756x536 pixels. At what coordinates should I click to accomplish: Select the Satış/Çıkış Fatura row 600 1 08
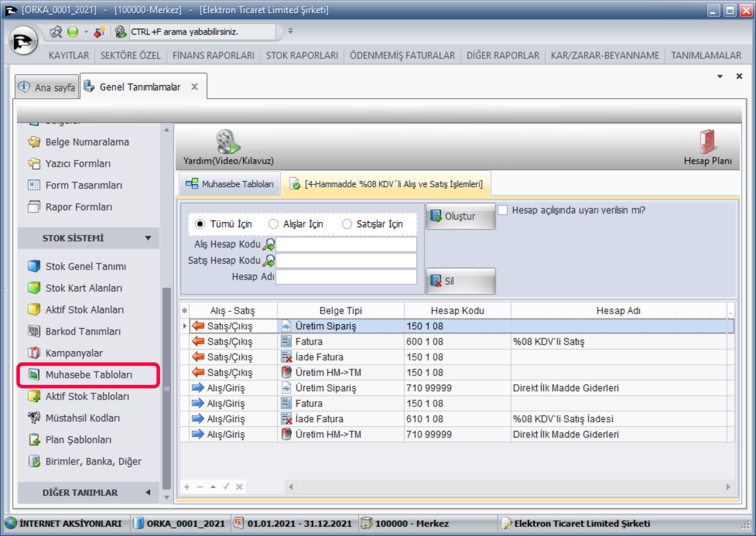coord(458,342)
